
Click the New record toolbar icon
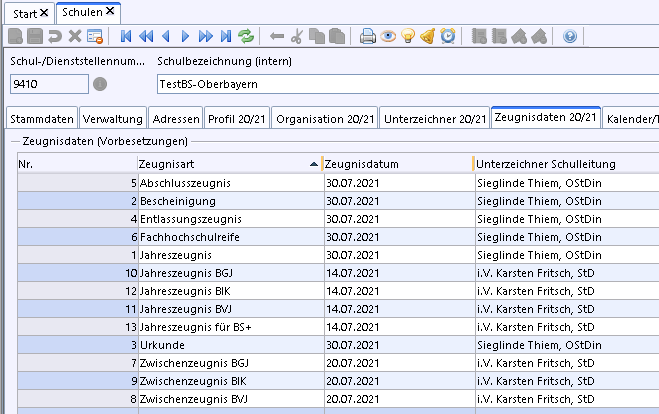(16, 36)
